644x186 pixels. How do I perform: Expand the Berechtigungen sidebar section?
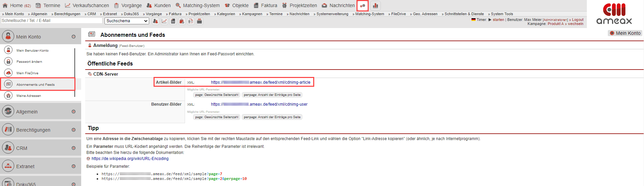click(x=73, y=130)
